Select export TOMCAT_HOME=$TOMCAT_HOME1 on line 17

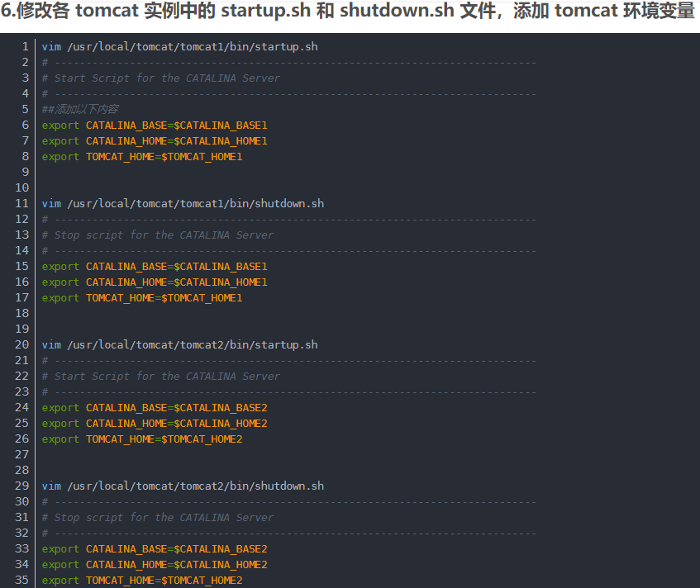[142, 298]
